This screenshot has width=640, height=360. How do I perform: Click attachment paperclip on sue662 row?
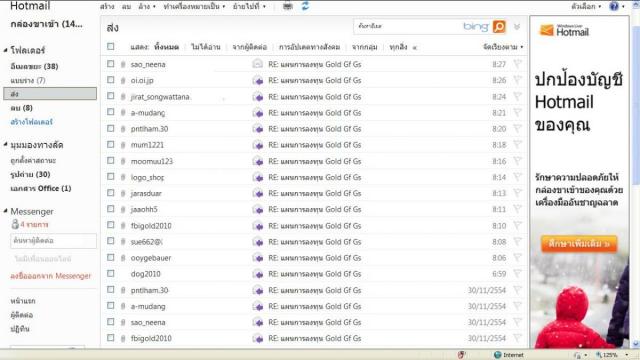123,242
